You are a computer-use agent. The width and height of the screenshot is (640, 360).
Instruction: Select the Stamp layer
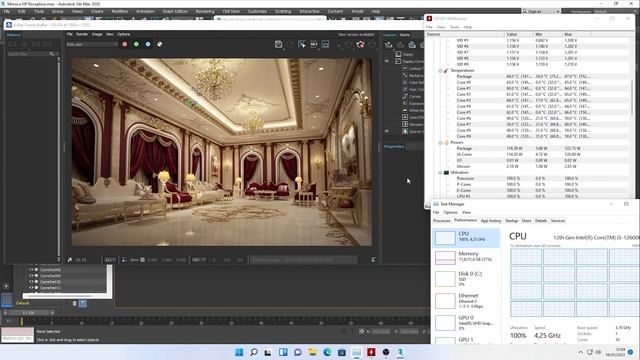click(x=409, y=54)
